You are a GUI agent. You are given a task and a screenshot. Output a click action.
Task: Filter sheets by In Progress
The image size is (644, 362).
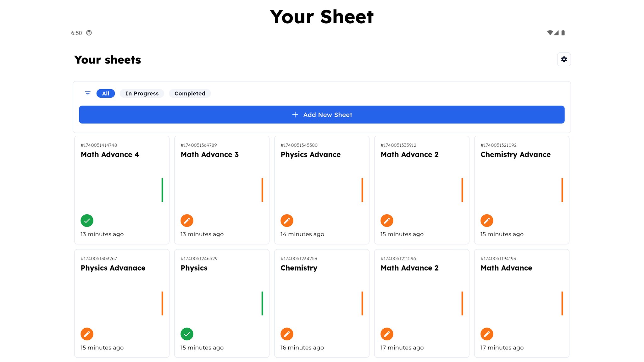[142, 93]
